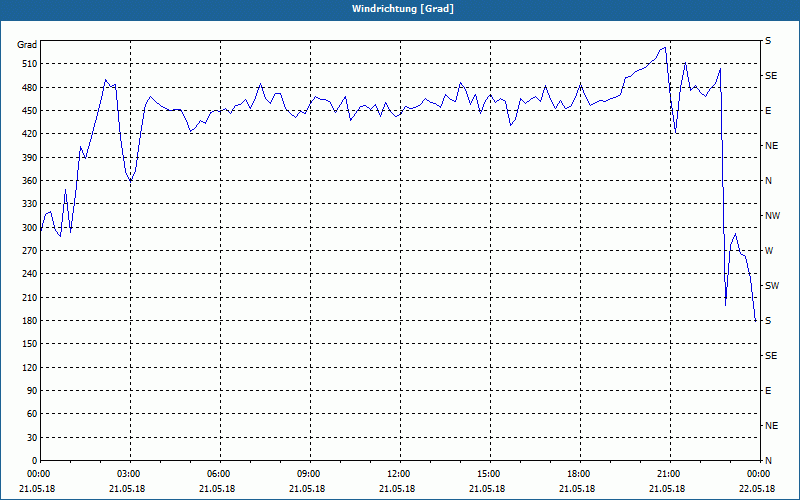Image resolution: width=800 pixels, height=500 pixels.
Task: Click the SW compass label
Action: pyautogui.click(x=772, y=286)
